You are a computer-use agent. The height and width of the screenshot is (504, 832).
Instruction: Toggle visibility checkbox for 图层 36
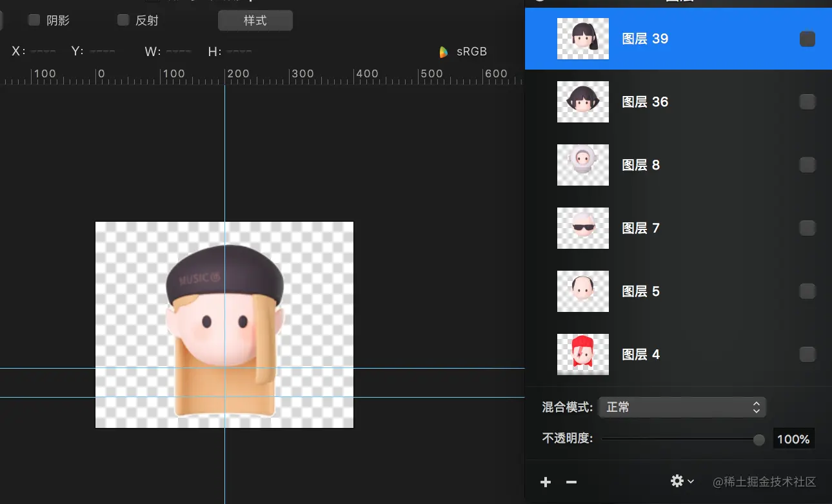pos(807,102)
